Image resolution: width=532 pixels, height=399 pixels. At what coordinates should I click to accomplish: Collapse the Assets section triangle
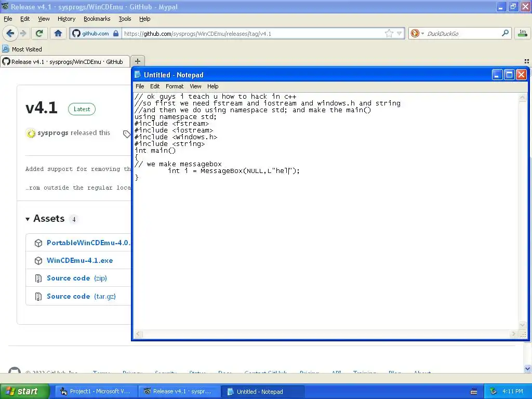pyautogui.click(x=28, y=219)
